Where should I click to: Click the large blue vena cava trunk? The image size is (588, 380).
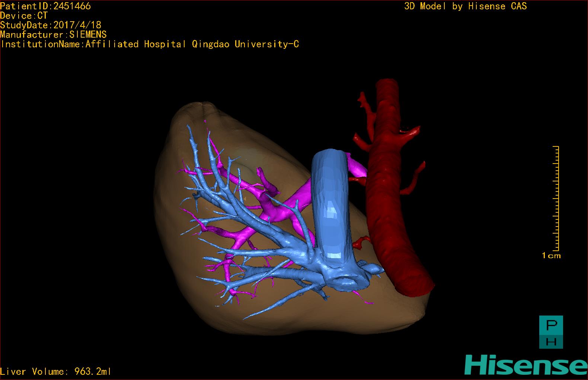331,209
